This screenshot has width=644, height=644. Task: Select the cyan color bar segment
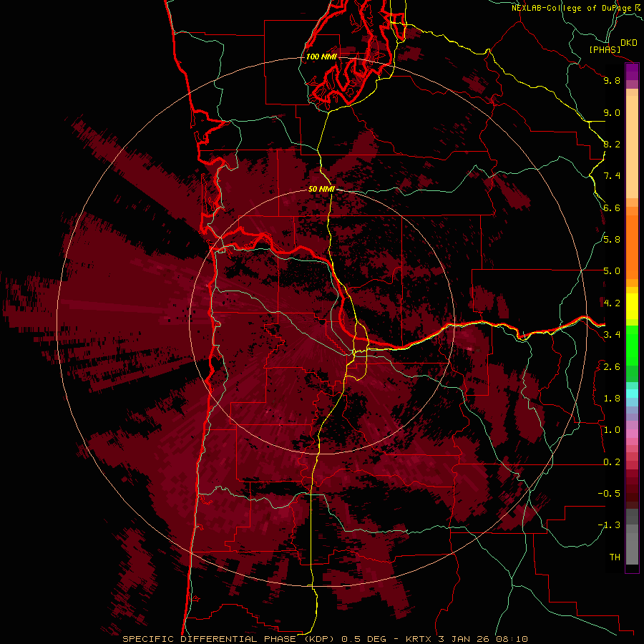pos(632,393)
